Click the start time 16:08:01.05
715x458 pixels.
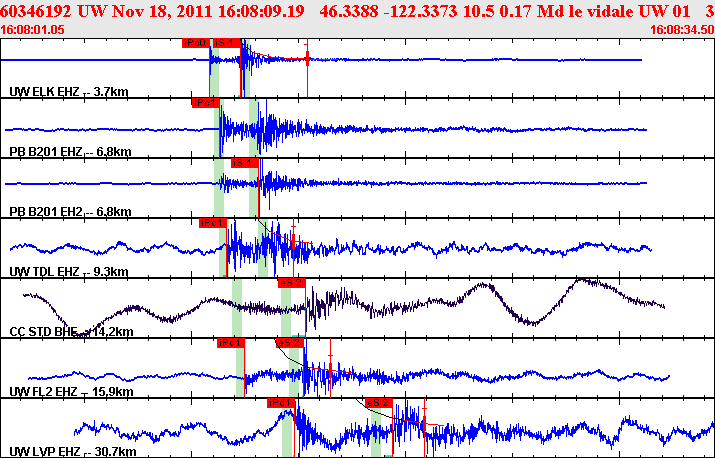pos(32,30)
